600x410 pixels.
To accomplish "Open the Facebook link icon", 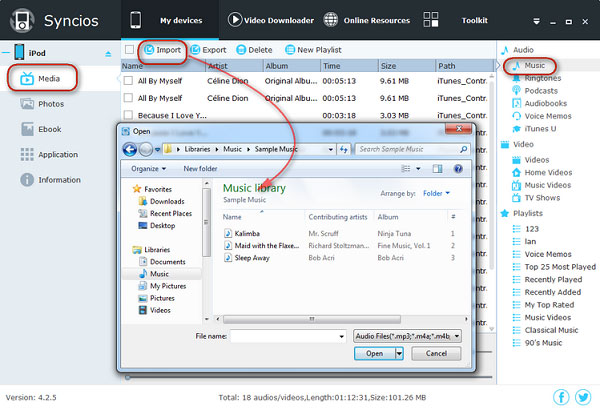I will pyautogui.click(x=561, y=397).
